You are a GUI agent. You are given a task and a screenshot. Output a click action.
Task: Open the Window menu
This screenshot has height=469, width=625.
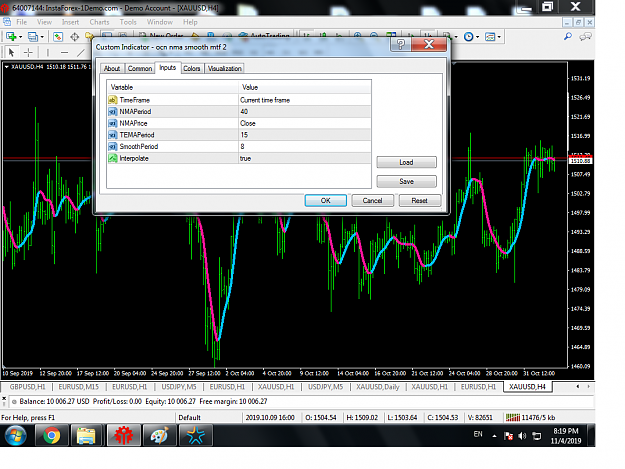[x=159, y=22]
